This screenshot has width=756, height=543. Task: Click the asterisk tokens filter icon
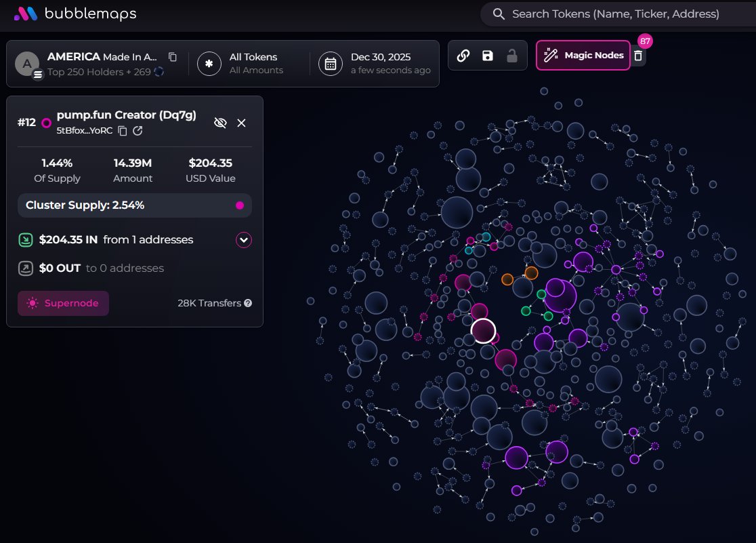pyautogui.click(x=209, y=64)
